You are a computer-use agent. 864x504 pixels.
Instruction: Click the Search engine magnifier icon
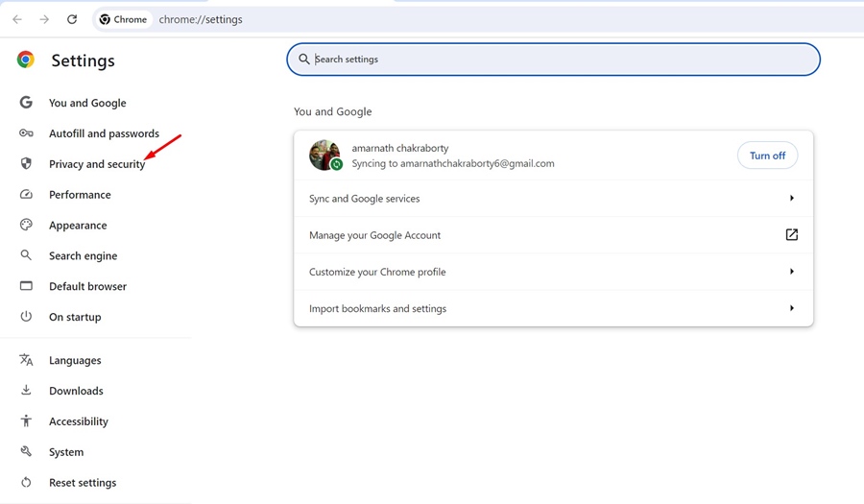click(x=26, y=255)
